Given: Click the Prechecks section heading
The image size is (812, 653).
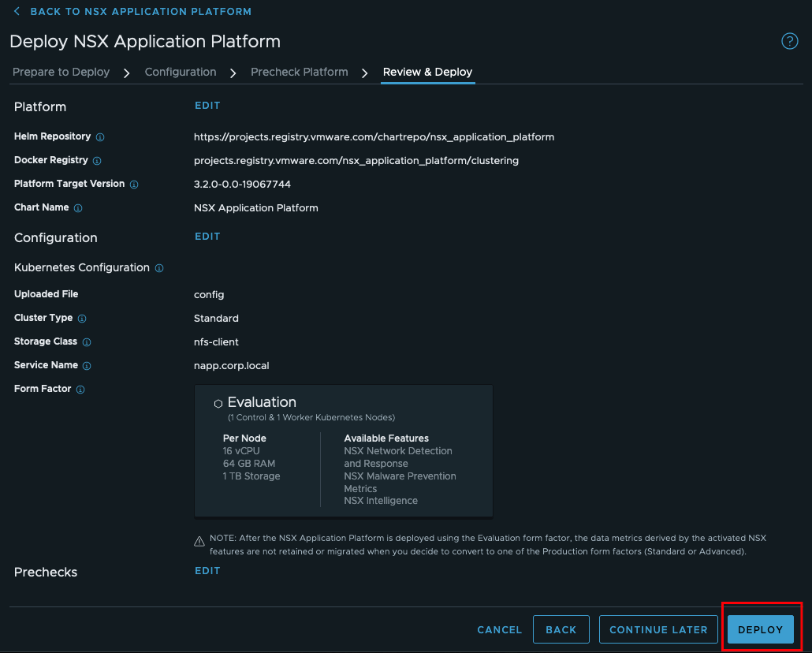Looking at the screenshot, I should coord(46,572).
